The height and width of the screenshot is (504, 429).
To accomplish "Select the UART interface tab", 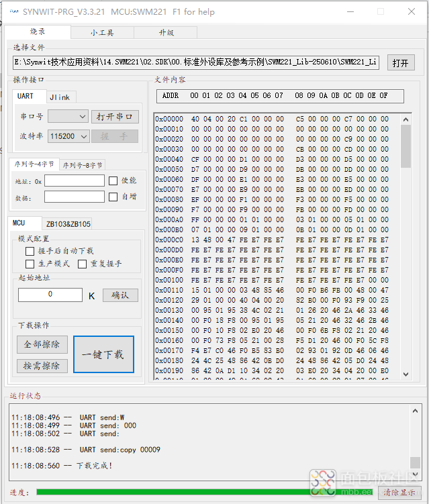I will click(29, 96).
